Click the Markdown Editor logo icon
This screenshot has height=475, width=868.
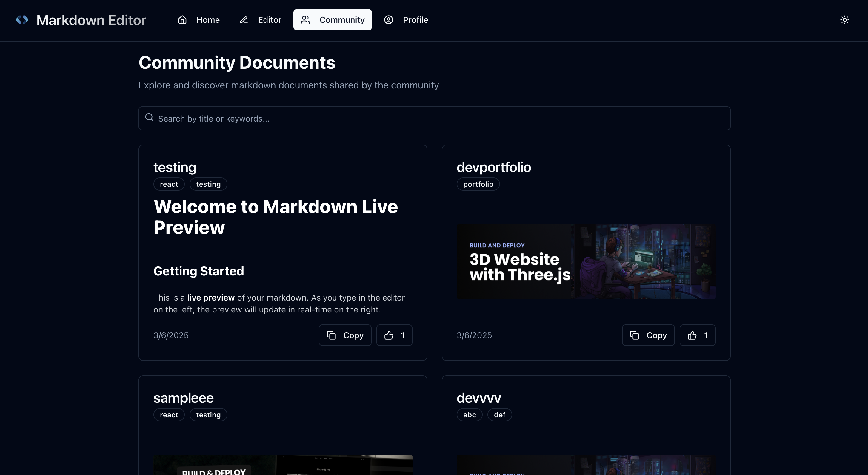point(22,20)
